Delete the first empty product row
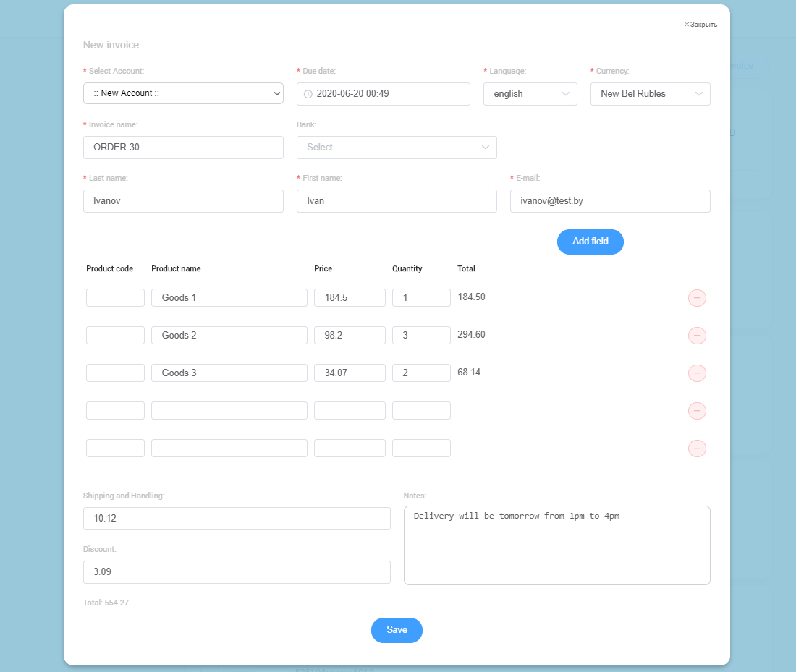796x672 pixels. [x=697, y=410]
